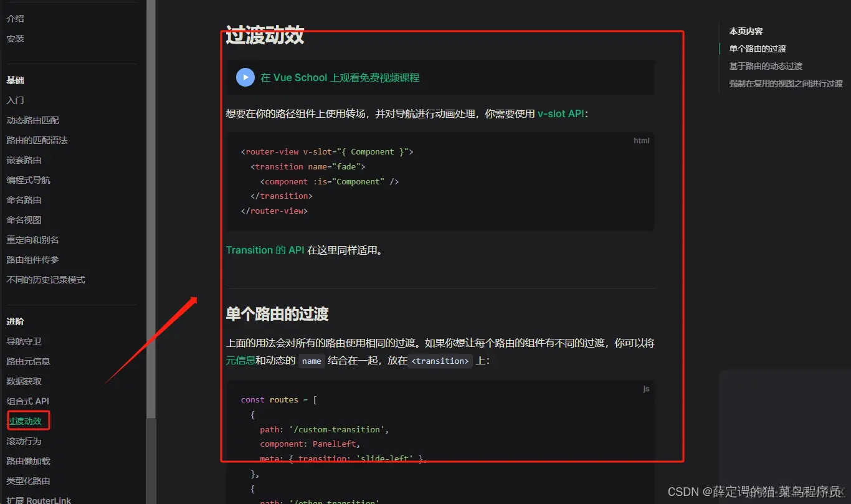The height and width of the screenshot is (504, 851).
Task: Open '导航守卫' under 进阶 section
Action: 24,341
